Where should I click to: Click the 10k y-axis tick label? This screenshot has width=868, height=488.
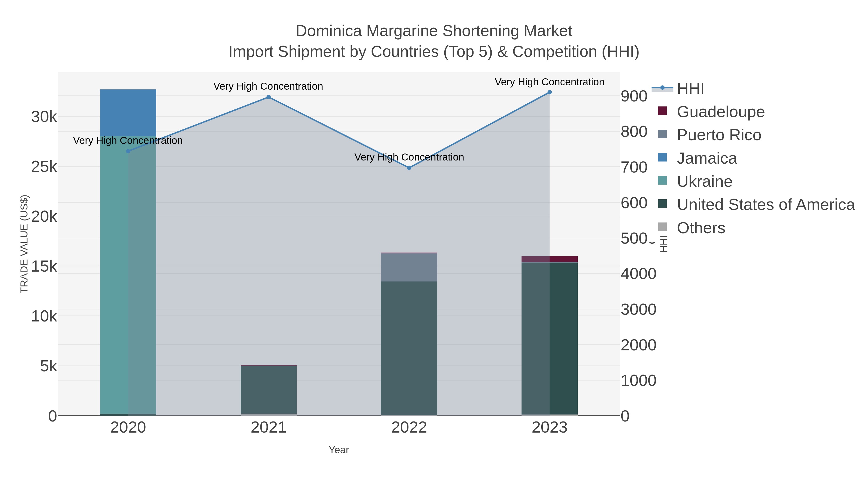click(44, 316)
